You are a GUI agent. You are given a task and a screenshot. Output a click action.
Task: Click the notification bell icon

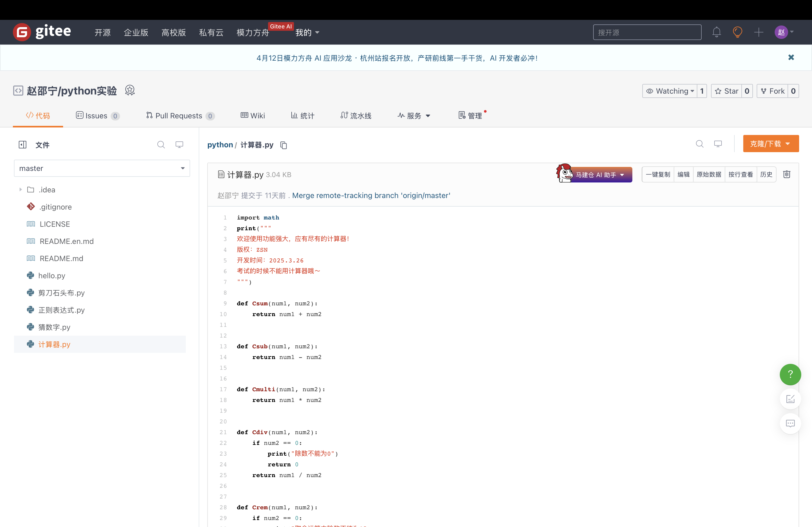[x=716, y=32]
